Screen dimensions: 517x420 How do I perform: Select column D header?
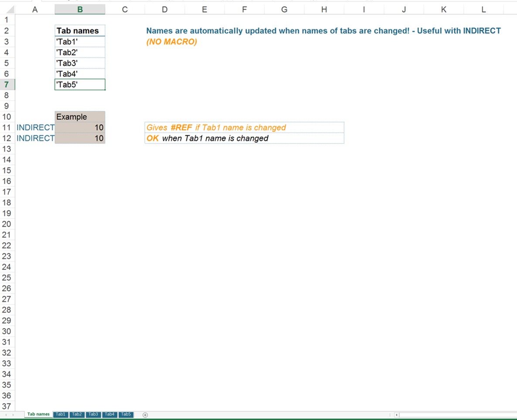click(x=165, y=10)
